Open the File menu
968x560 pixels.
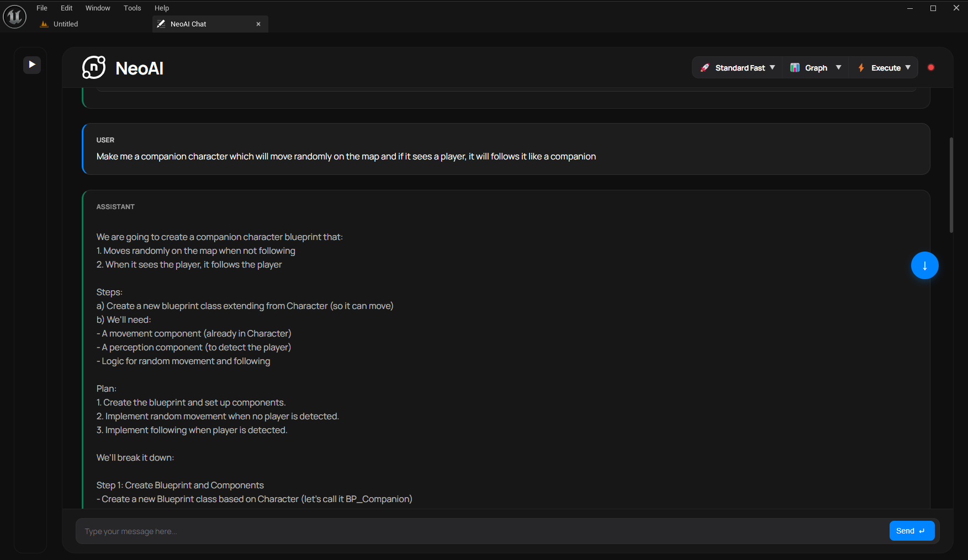[42, 8]
